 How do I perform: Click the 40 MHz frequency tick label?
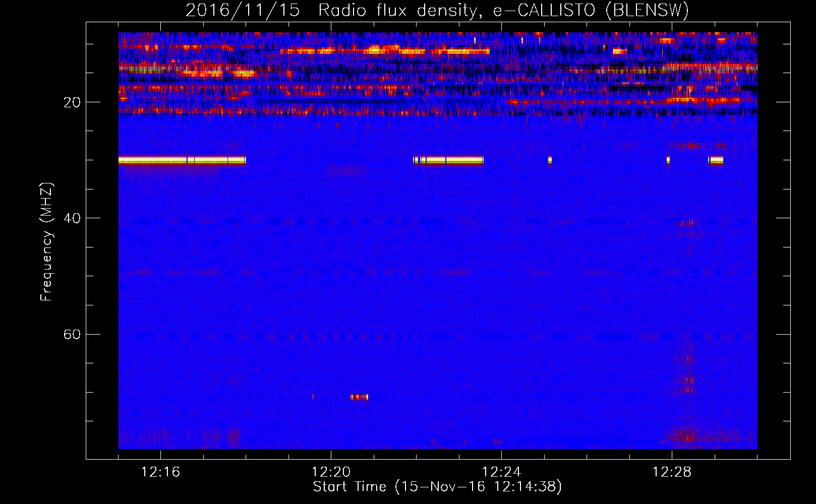(72, 218)
